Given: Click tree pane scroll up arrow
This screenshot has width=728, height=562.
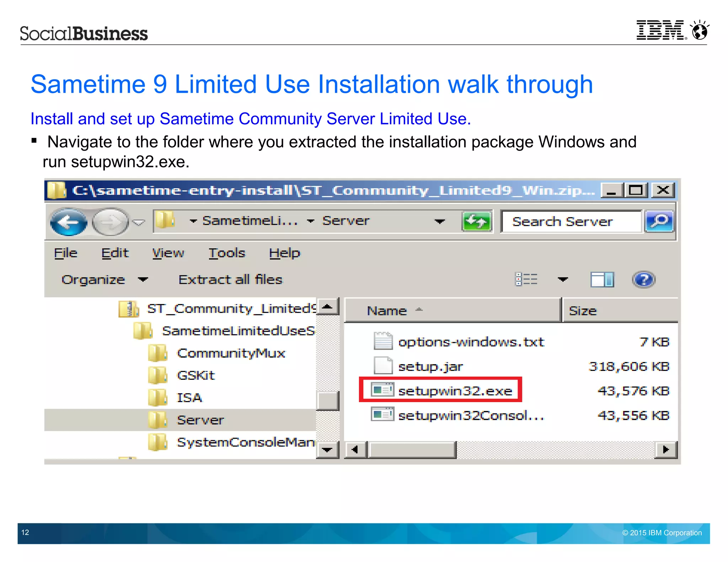Looking at the screenshot, I should point(327,307).
